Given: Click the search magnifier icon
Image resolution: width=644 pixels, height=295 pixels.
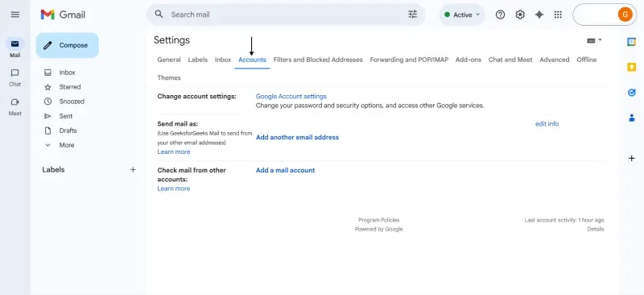Looking at the screenshot, I should pos(159,15).
